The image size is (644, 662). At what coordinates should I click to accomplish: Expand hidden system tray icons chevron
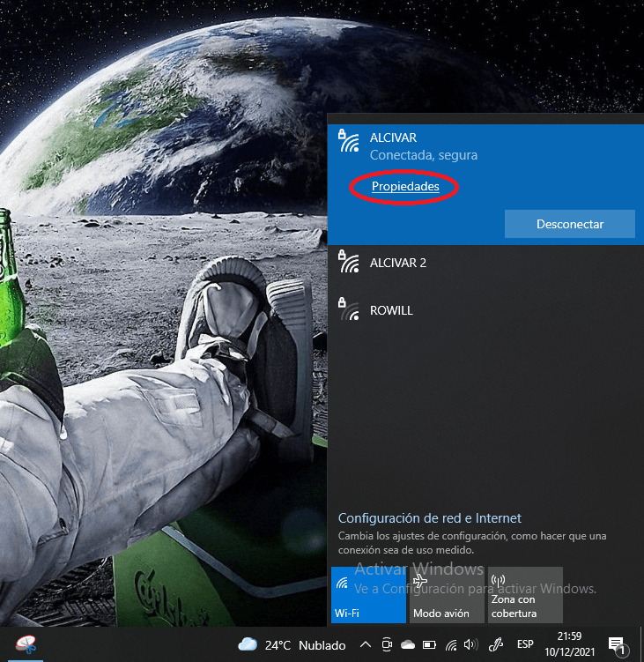pos(365,645)
